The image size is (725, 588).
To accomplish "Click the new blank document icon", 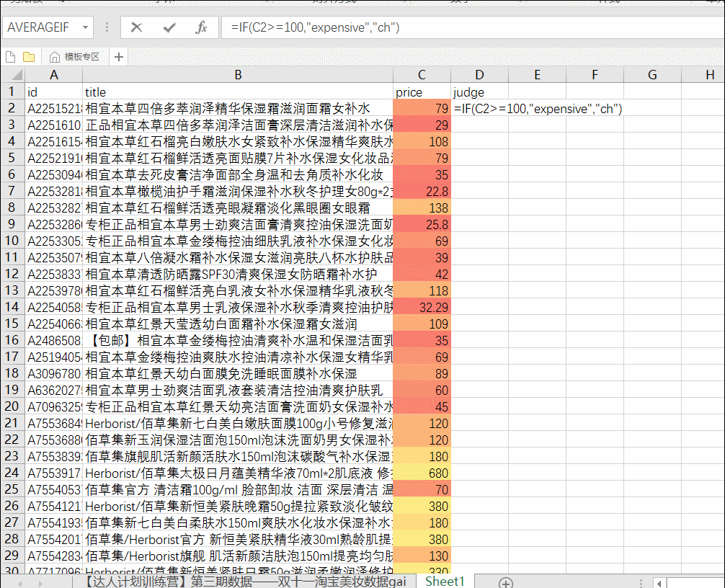I will point(10,57).
